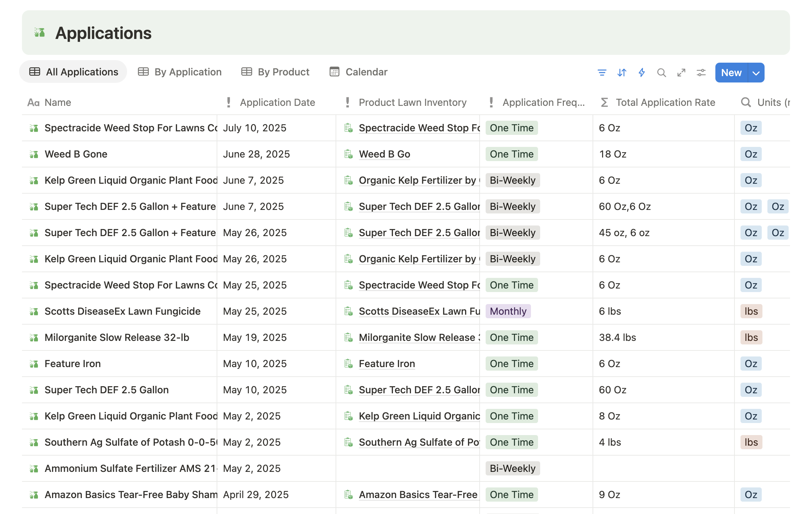
Task: Click the July 10, 2025 date cell
Action: coord(255,128)
